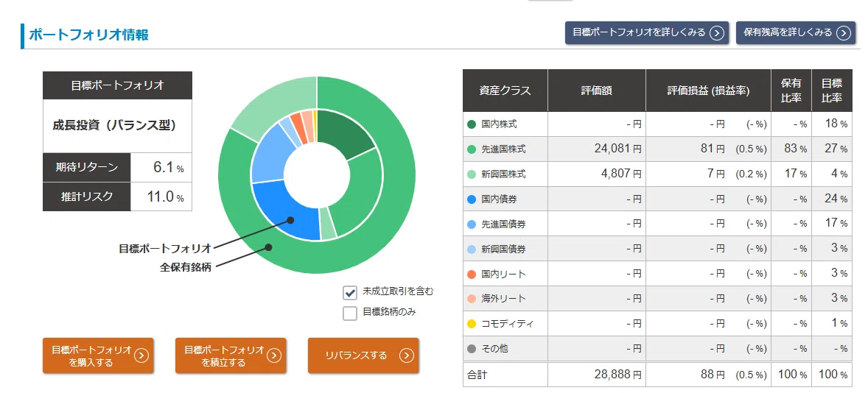Click 18% target ratio of 国内株式
This screenshot has height=393, width=868.
pos(832,124)
